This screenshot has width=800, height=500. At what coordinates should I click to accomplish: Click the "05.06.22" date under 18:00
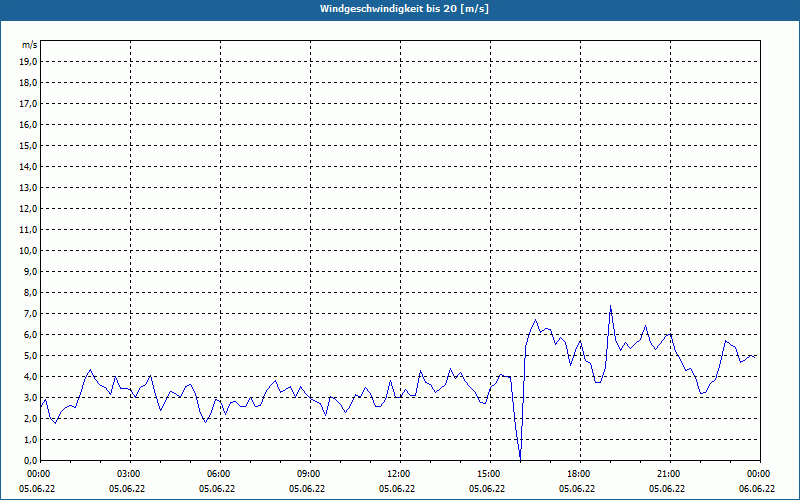point(577,488)
